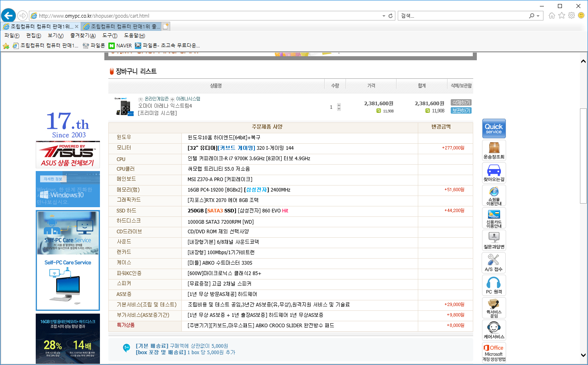
Task: Open 신용카드 이용안내 icon
Action: pyautogui.click(x=494, y=218)
